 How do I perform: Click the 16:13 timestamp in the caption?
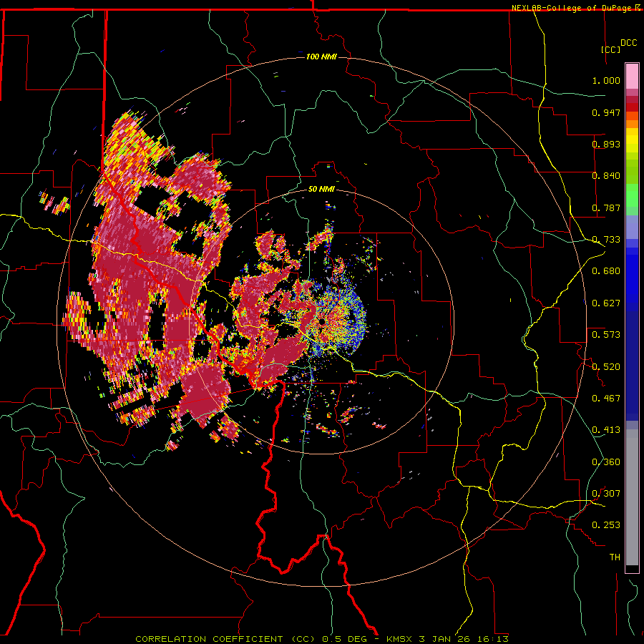(493, 639)
